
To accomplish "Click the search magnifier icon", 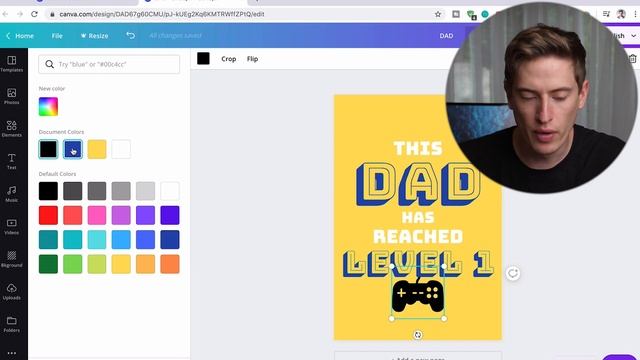I will (49, 64).
